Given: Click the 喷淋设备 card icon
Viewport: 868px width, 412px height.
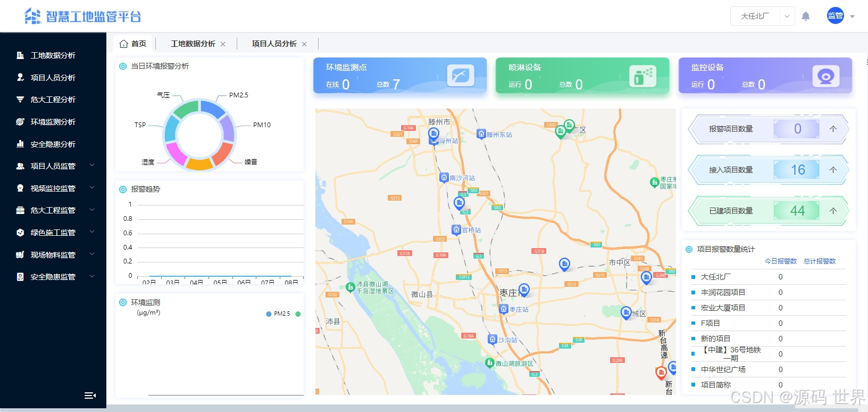Looking at the screenshot, I should point(642,76).
